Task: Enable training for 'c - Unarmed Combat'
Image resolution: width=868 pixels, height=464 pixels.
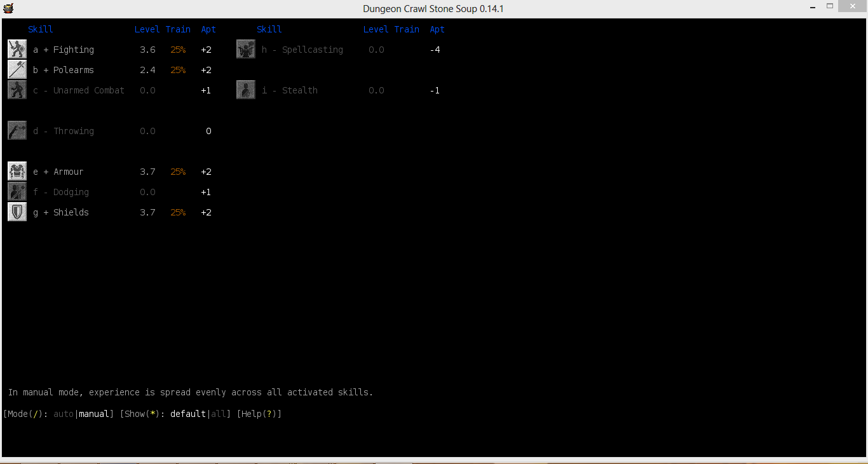Action: [x=79, y=90]
